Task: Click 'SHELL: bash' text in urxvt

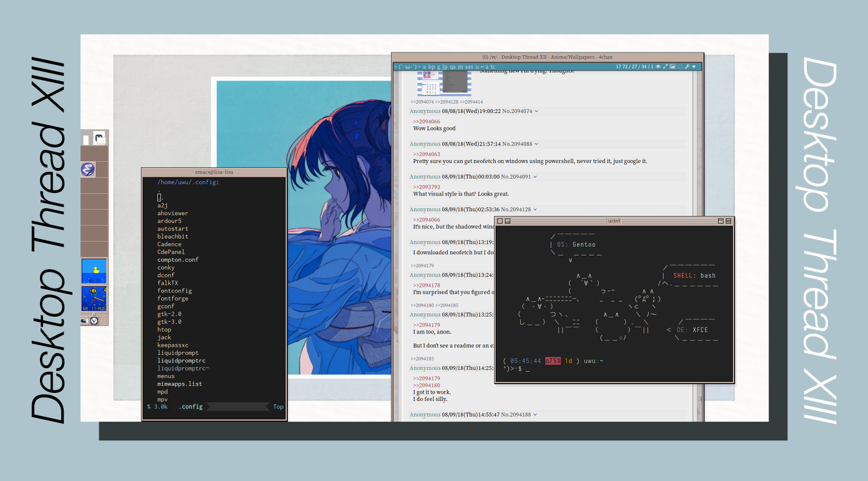Action: pos(694,275)
